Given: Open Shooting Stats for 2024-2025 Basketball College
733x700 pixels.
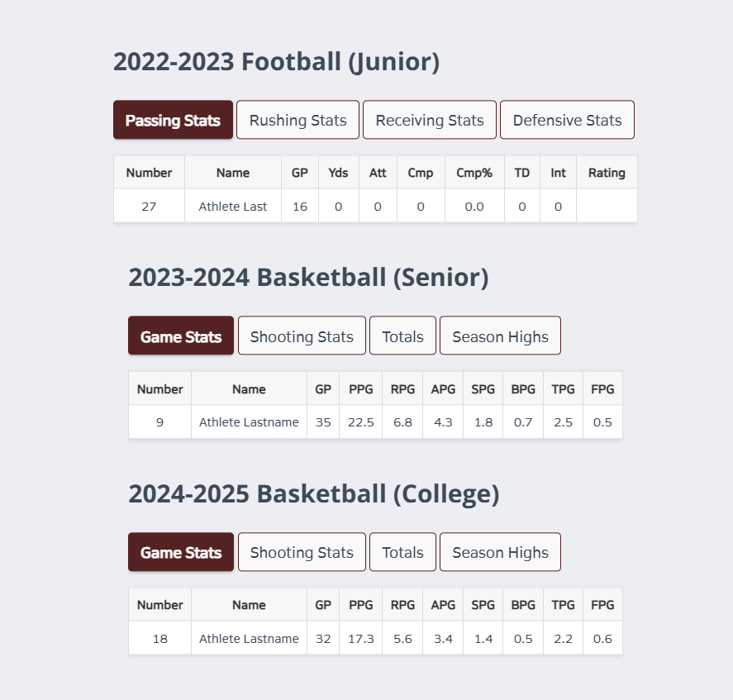Looking at the screenshot, I should tap(302, 552).
